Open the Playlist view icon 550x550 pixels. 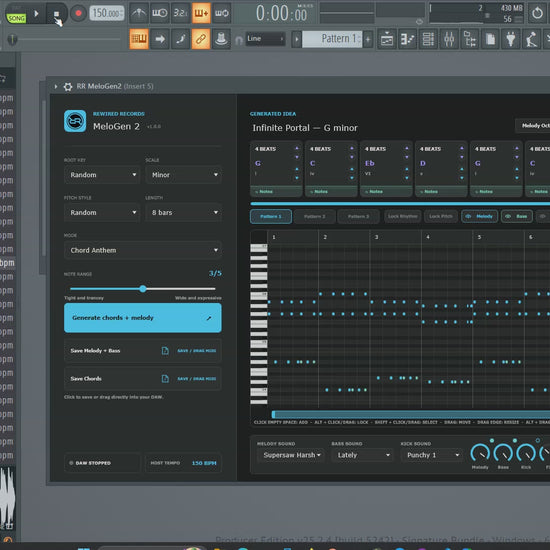[x=387, y=39]
